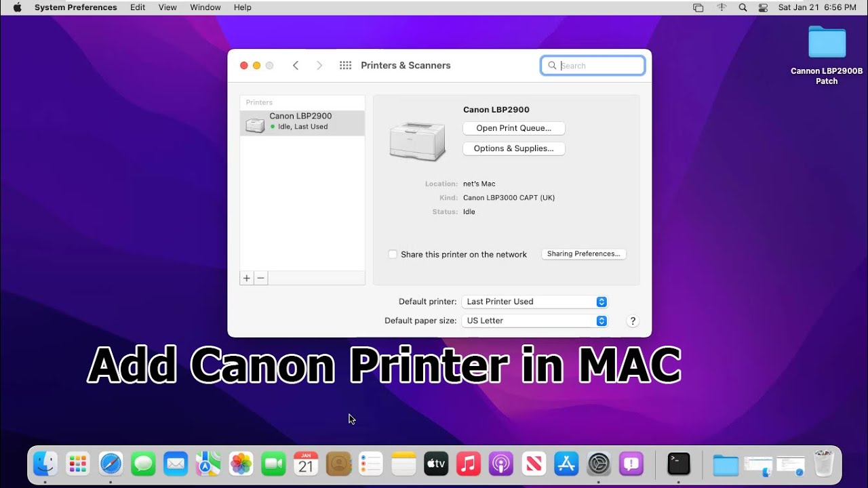This screenshot has height=488, width=868.
Task: Open Music from the Dock
Action: pyautogui.click(x=469, y=464)
